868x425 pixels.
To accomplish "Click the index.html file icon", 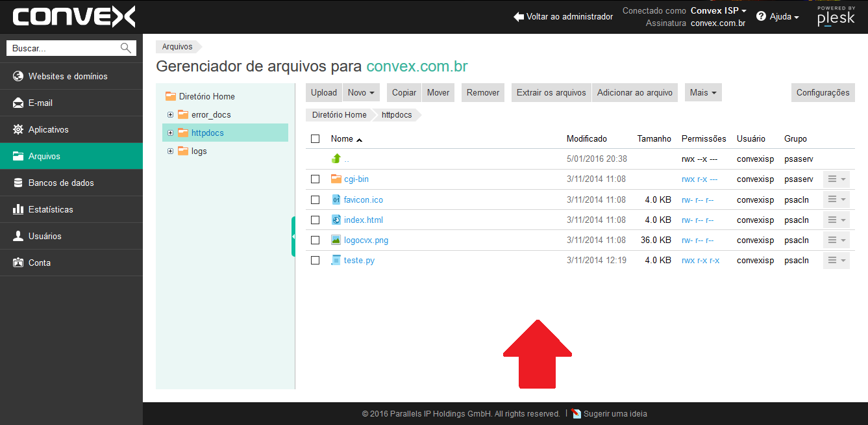I will [x=336, y=220].
